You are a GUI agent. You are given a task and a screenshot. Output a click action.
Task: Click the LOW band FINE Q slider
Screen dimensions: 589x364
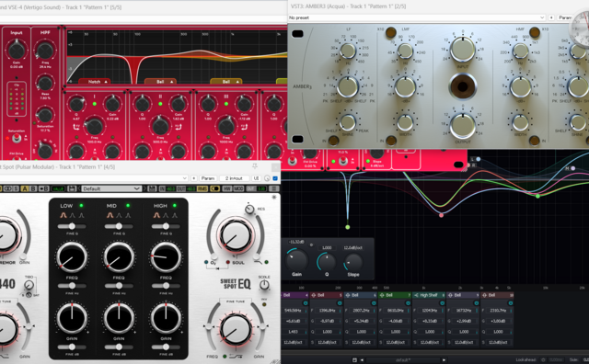pyautogui.click(x=72, y=226)
